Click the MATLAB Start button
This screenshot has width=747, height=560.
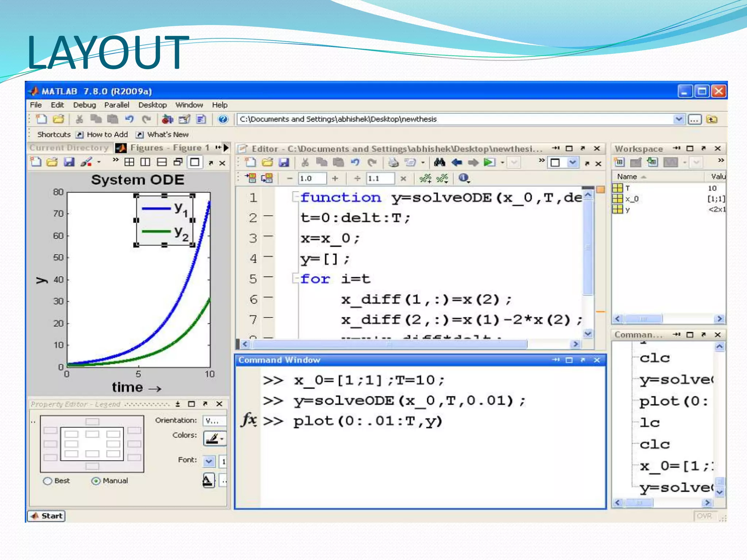tap(46, 516)
